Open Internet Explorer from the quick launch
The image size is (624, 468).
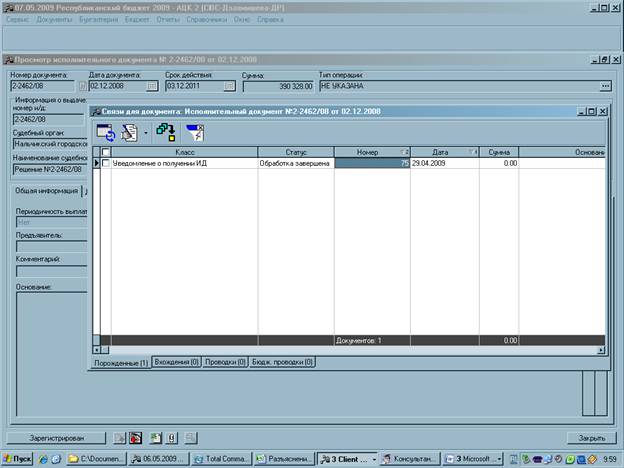(x=43, y=459)
